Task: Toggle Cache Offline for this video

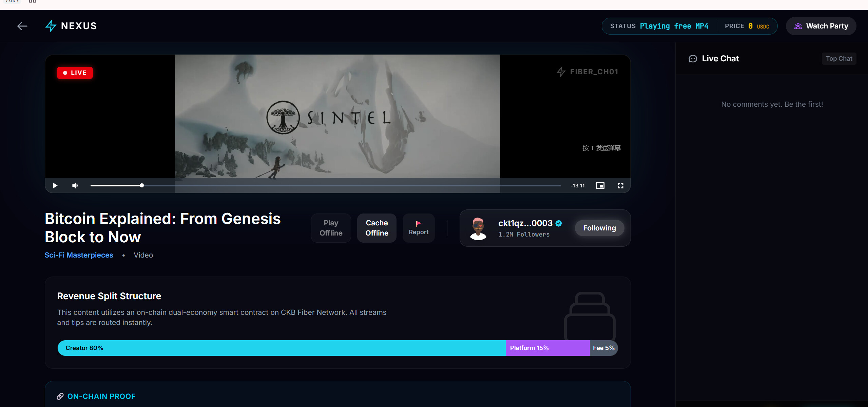Action: [377, 228]
